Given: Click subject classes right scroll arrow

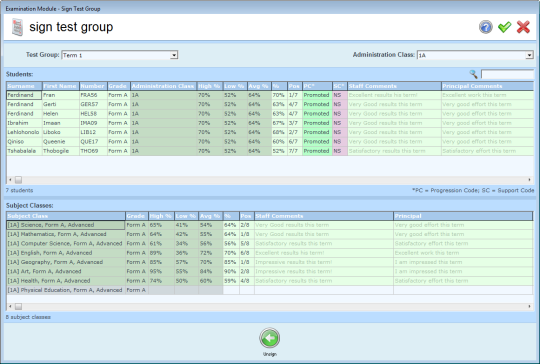Looking at the screenshot, I should click(529, 306).
